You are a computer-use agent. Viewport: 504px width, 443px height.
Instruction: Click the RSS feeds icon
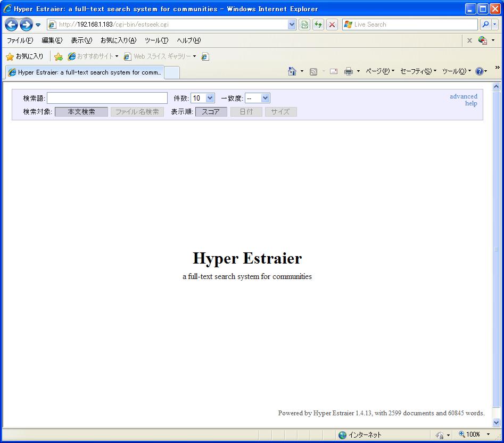coord(313,72)
